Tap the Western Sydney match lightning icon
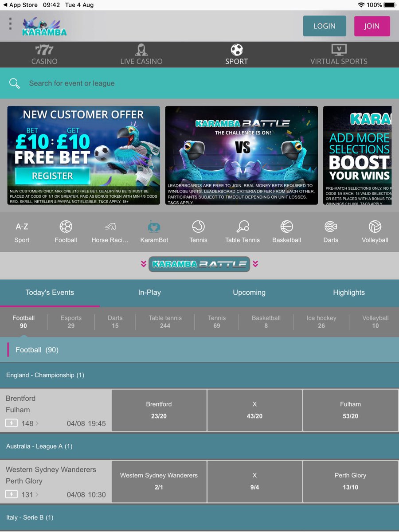Viewport: 399px width, 532px height. pyautogui.click(x=12, y=494)
